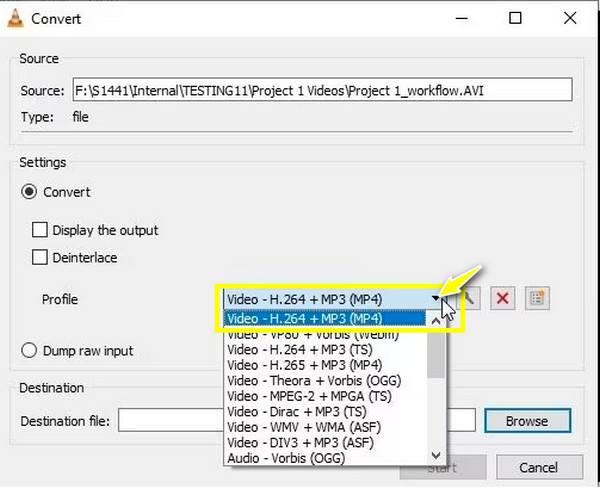The image size is (600, 489).
Task: Select the Convert radio button
Action: coord(29,192)
